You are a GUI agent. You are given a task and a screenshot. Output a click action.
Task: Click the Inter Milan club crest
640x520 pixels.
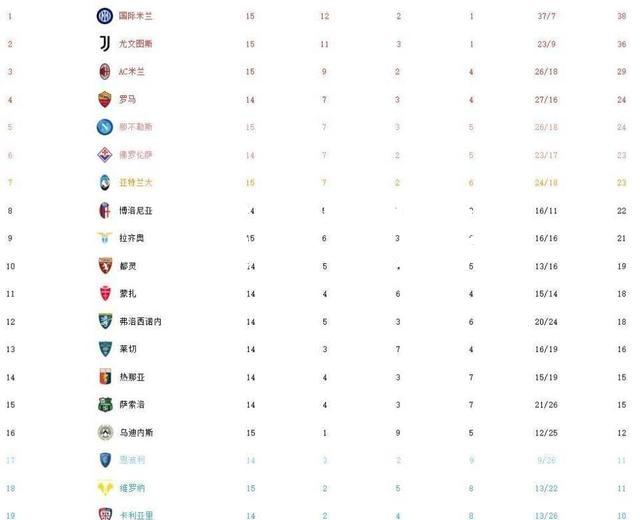104,16
